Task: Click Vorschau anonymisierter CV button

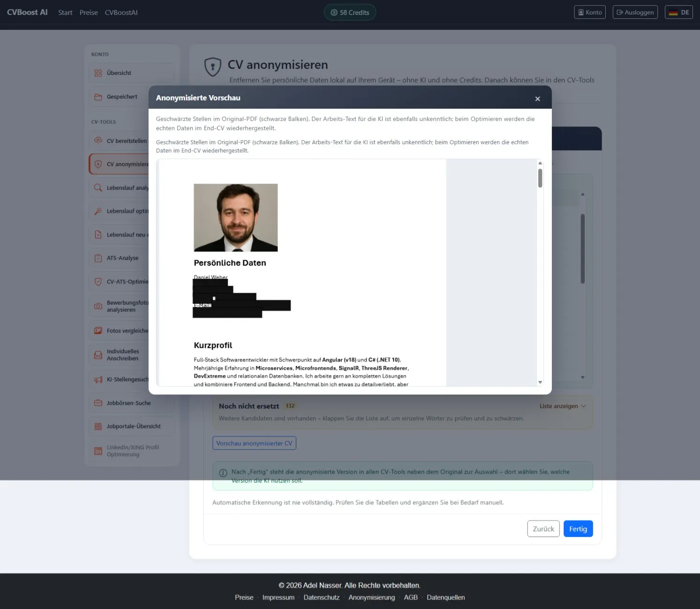Action: pyautogui.click(x=254, y=443)
